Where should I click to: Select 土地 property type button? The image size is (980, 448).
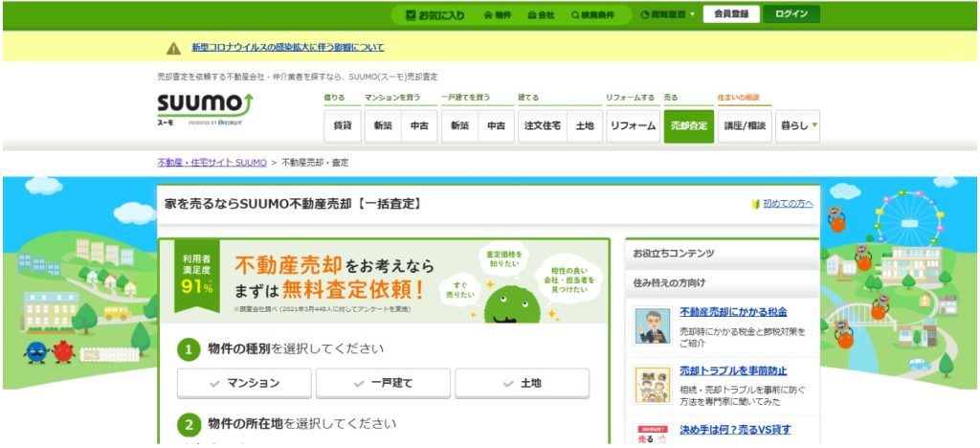point(522,383)
